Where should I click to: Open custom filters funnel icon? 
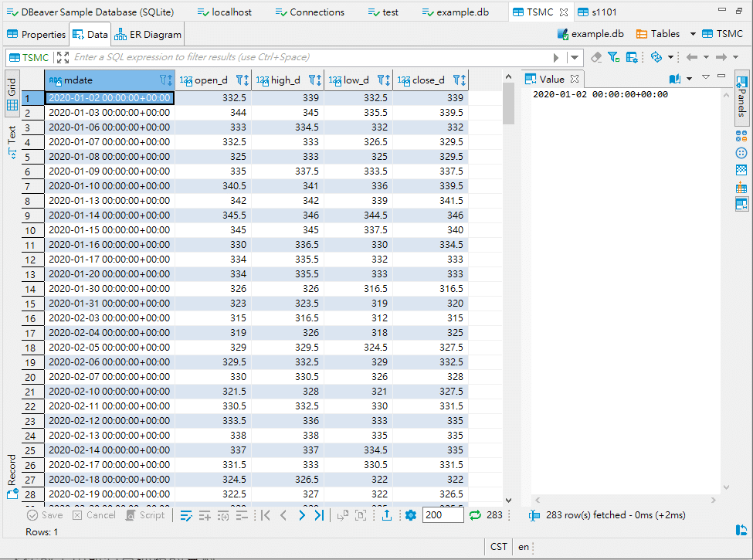[613, 57]
